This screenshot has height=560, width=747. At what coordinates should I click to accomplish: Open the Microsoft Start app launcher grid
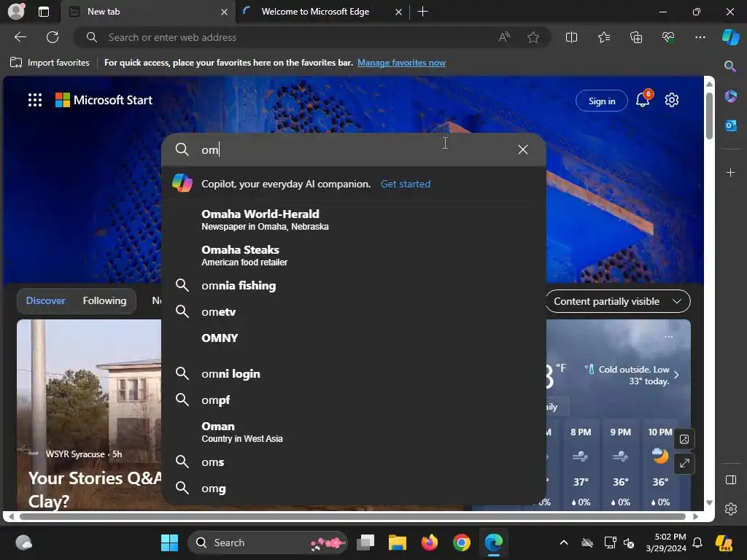[x=35, y=100]
